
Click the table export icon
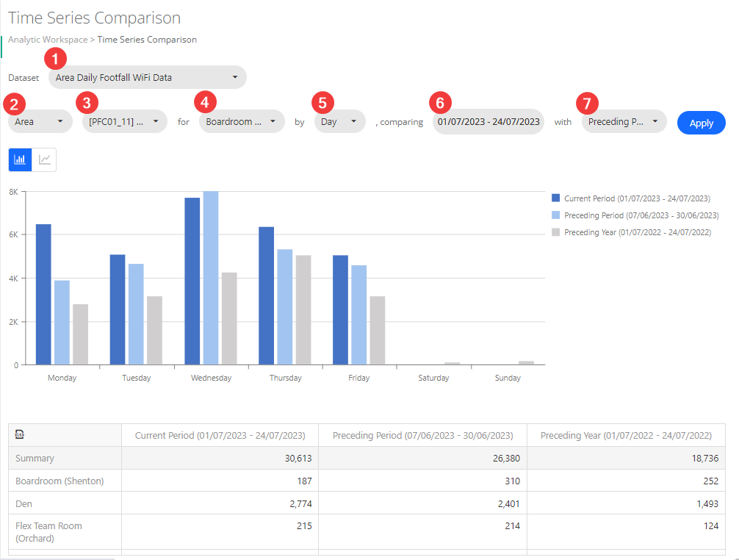pyautogui.click(x=20, y=435)
